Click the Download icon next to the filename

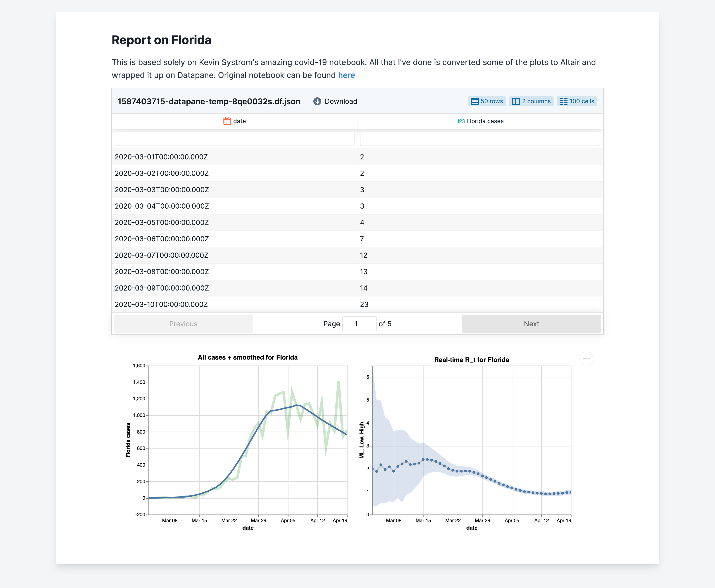[x=317, y=101]
